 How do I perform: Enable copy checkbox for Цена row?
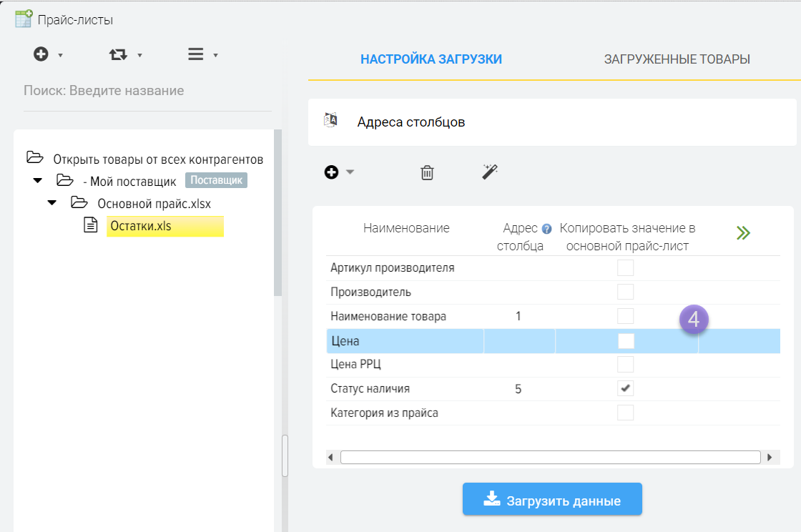click(x=626, y=341)
